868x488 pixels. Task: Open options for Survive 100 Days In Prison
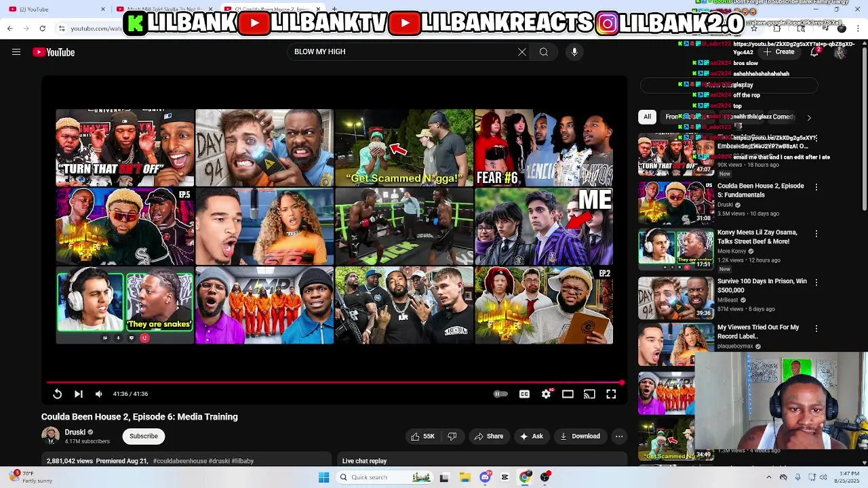coord(816,282)
